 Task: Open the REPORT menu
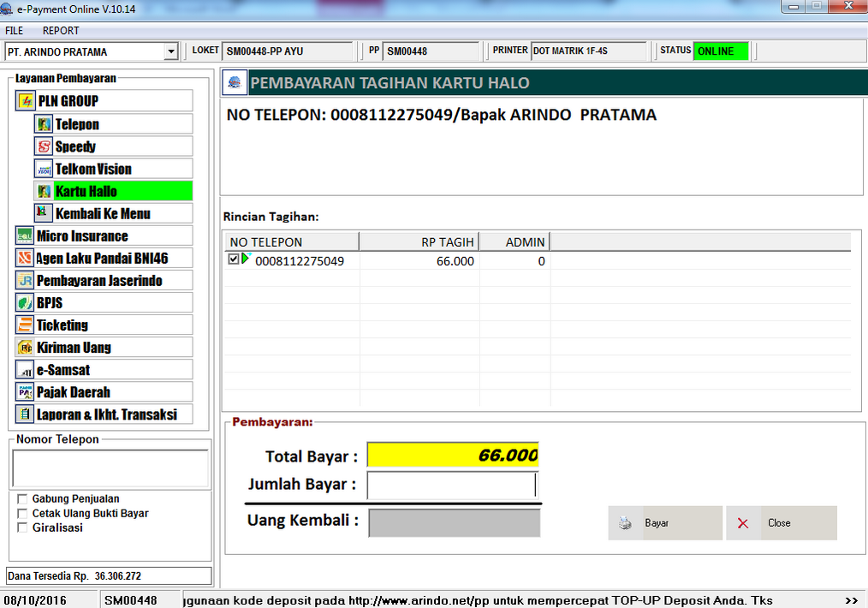tap(61, 31)
